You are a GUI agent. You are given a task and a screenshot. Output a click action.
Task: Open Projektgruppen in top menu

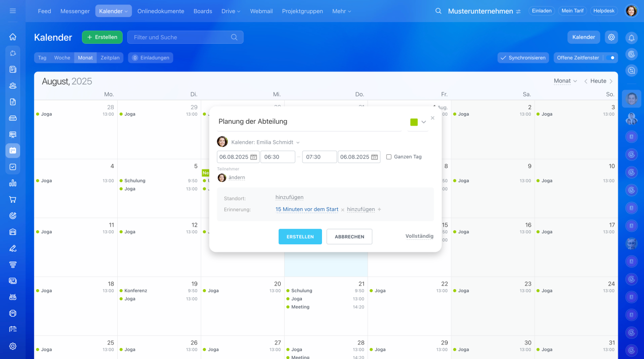click(x=302, y=11)
